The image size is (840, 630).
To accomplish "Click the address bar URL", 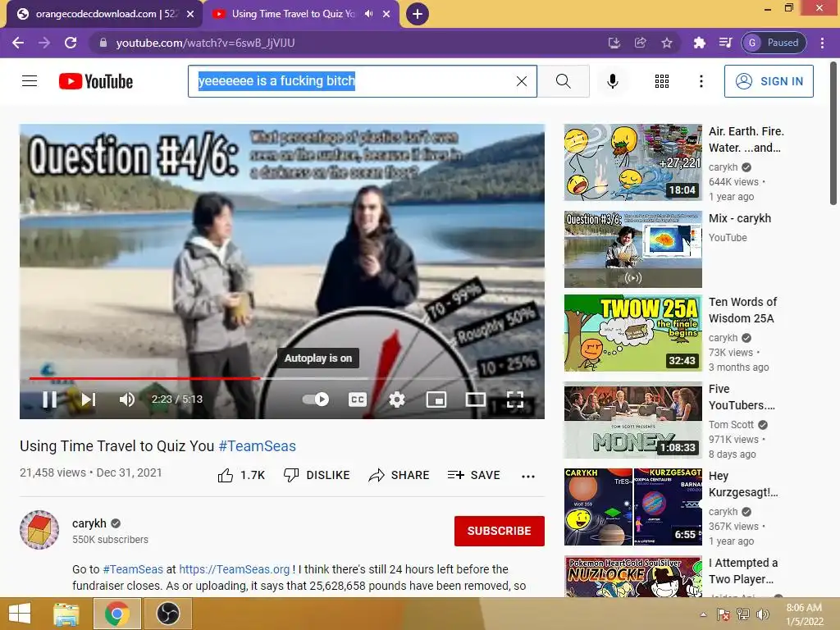I will coord(205,43).
